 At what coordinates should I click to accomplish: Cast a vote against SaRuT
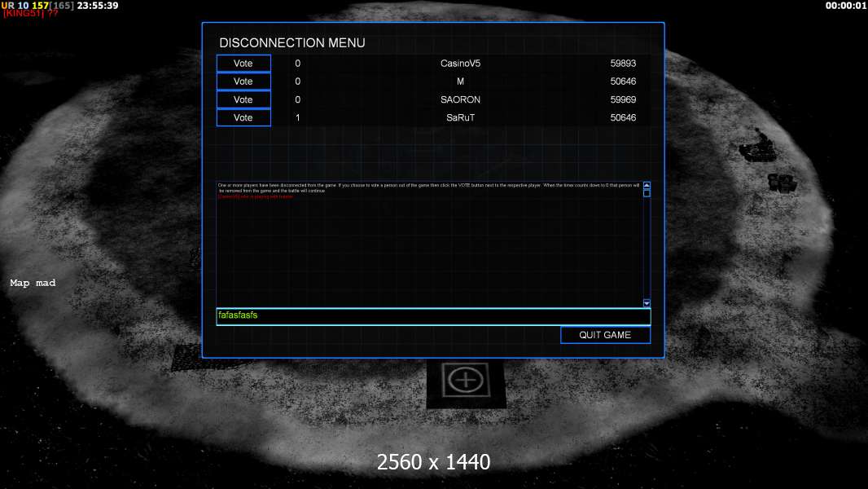(243, 117)
